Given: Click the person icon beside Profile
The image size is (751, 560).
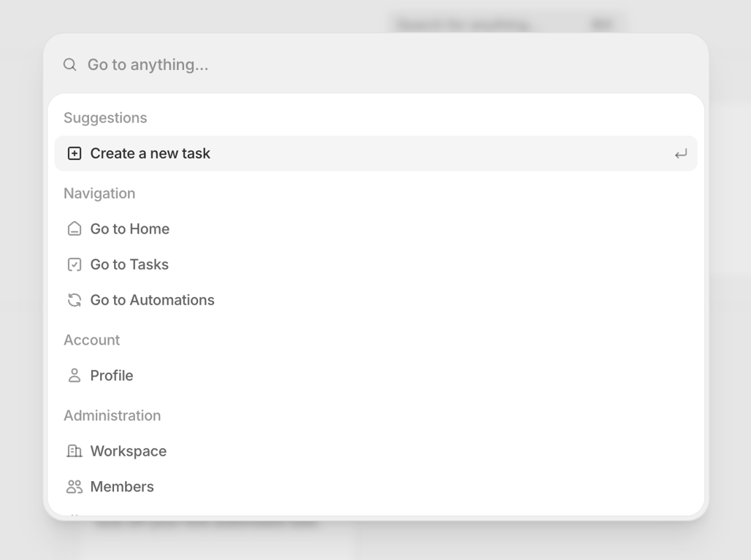Looking at the screenshot, I should point(75,375).
